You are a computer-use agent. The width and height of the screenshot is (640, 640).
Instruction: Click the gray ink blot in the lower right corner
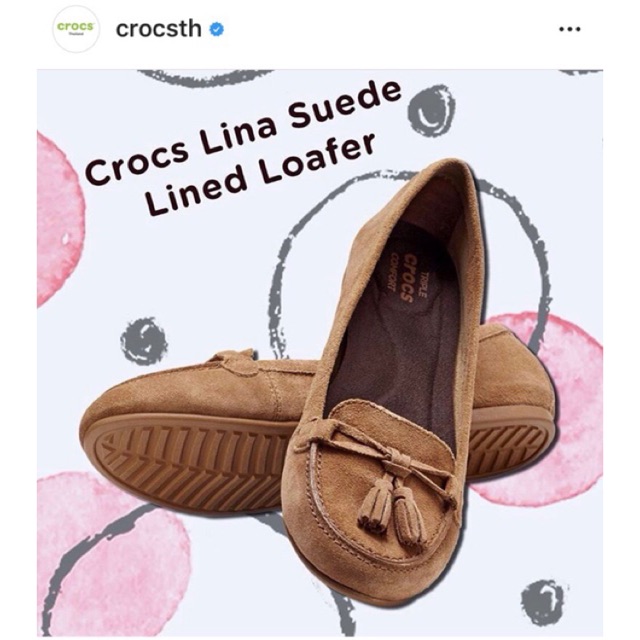(542, 602)
